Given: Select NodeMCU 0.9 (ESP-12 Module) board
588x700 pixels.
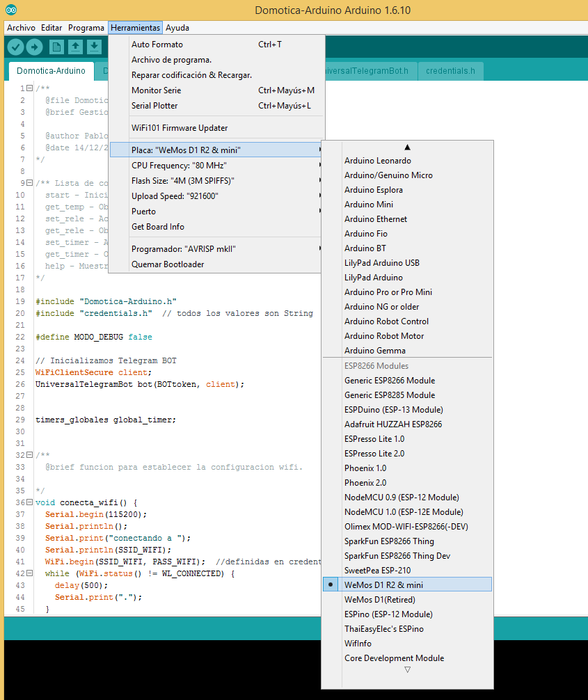Looking at the screenshot, I should [x=407, y=498].
